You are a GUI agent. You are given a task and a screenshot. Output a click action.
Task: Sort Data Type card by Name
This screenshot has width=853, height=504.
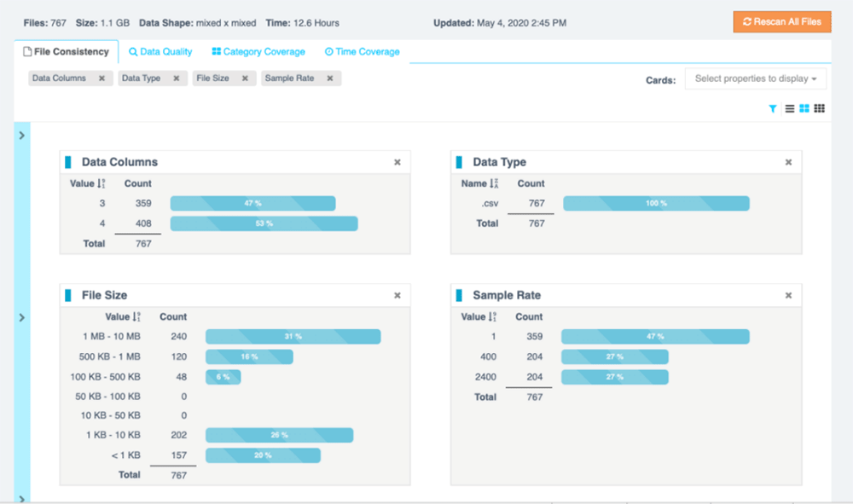click(x=492, y=183)
